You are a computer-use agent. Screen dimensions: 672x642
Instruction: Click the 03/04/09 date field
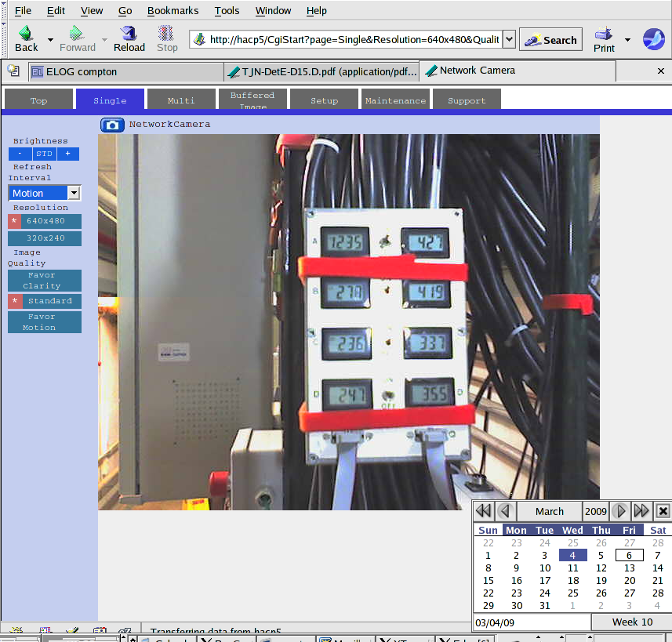pos(532,622)
